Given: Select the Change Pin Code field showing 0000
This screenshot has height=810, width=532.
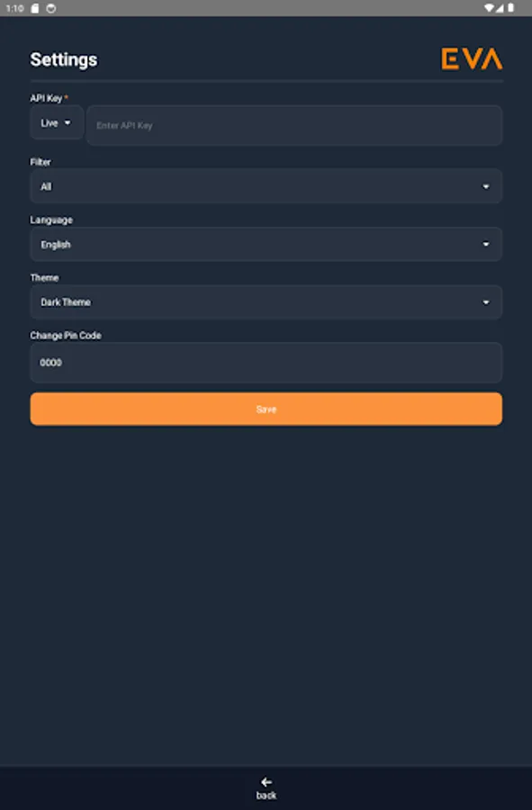Looking at the screenshot, I should point(266,363).
